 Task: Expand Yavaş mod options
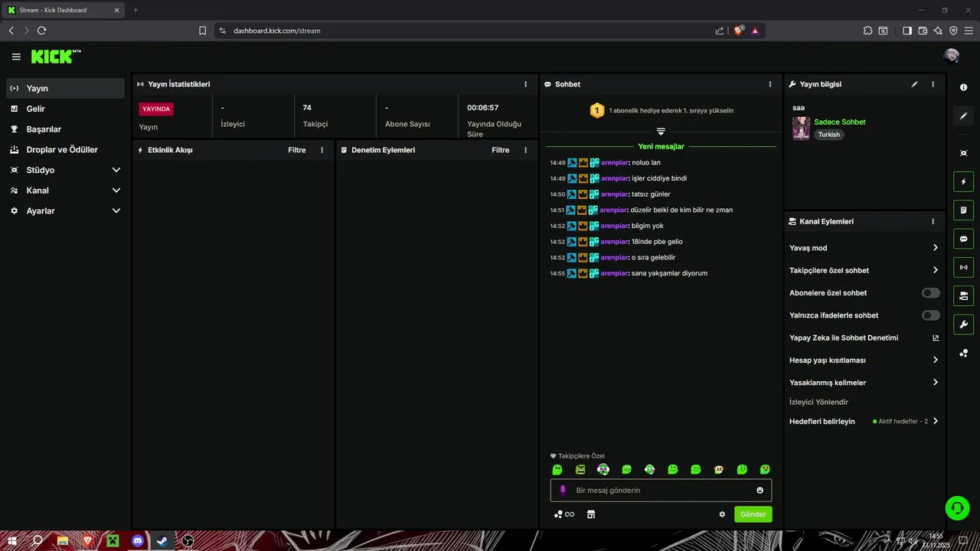tap(864, 248)
